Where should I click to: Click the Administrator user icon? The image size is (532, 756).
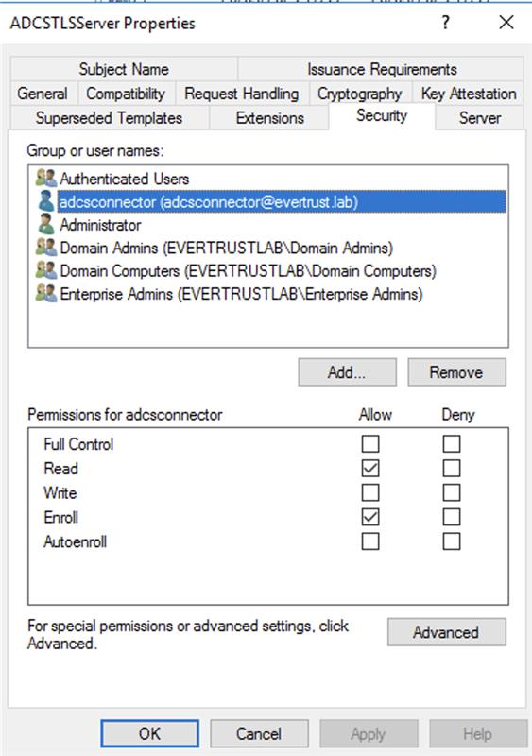46,225
